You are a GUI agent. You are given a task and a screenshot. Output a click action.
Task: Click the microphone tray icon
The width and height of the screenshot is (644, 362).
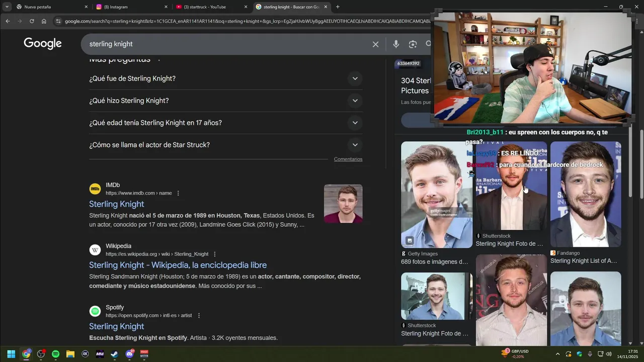click(590, 354)
